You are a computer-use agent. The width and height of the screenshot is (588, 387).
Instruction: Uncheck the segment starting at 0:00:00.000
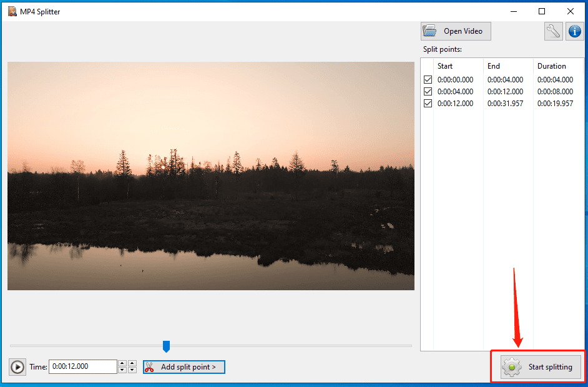(x=428, y=79)
